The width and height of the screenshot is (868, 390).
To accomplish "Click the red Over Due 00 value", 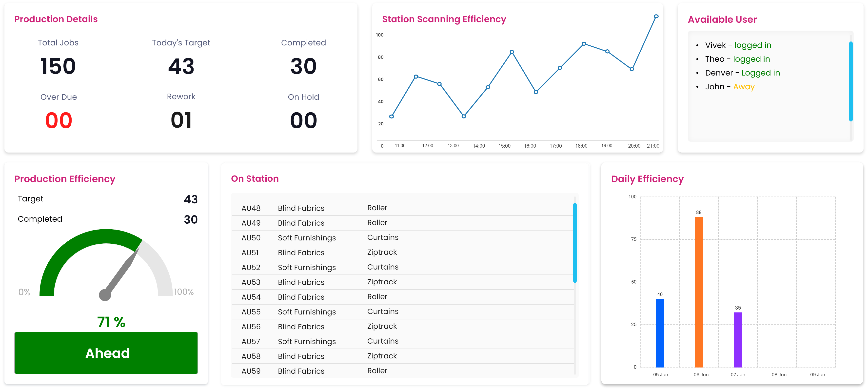I will [59, 120].
